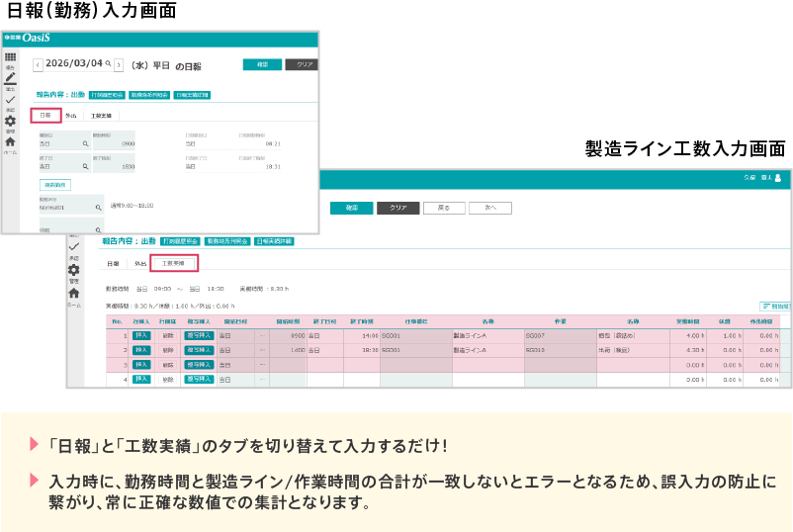793x532 pixels.
Task: Open search magnifier in the Normal01 field
Action: pos(98,208)
